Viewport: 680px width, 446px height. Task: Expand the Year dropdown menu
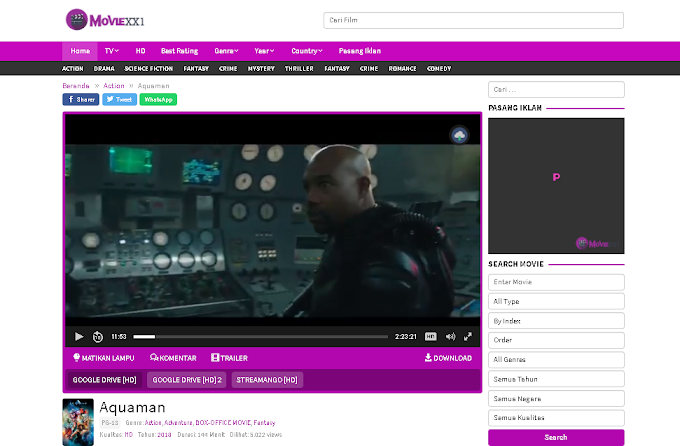coord(264,51)
